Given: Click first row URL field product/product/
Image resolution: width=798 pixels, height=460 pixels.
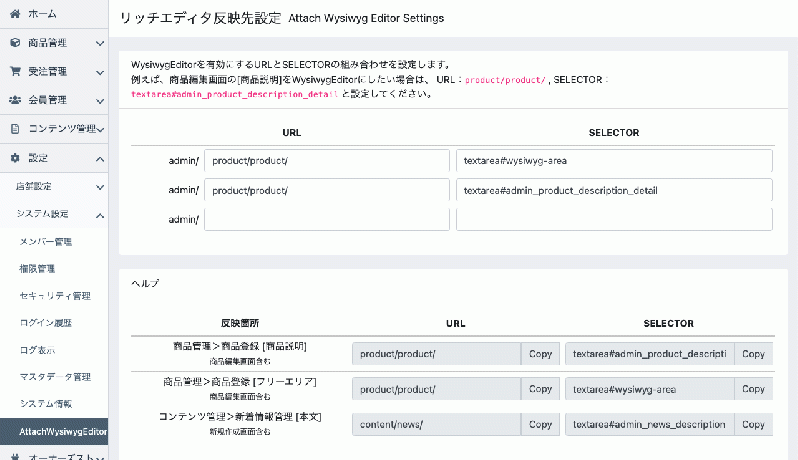Looking at the screenshot, I should [x=327, y=161].
